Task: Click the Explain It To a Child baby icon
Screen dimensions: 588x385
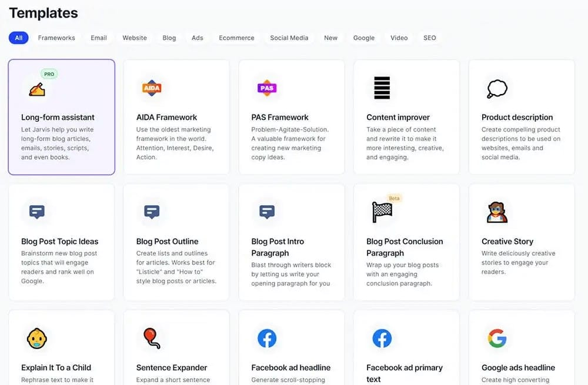Action: click(36, 339)
